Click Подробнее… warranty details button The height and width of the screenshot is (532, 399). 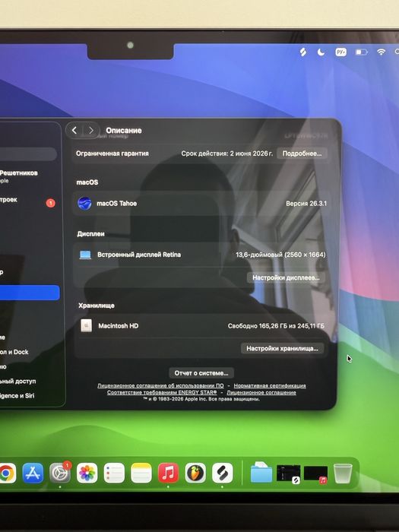pyautogui.click(x=302, y=154)
